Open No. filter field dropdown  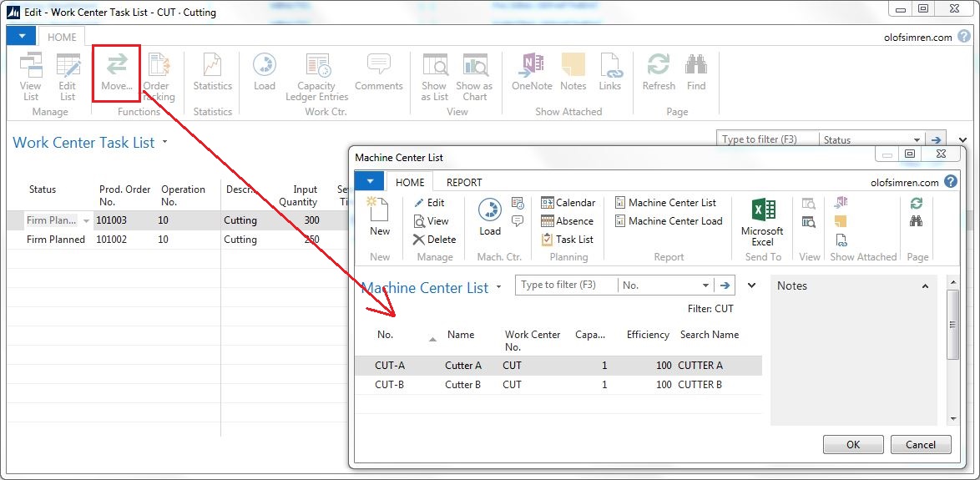(x=705, y=285)
